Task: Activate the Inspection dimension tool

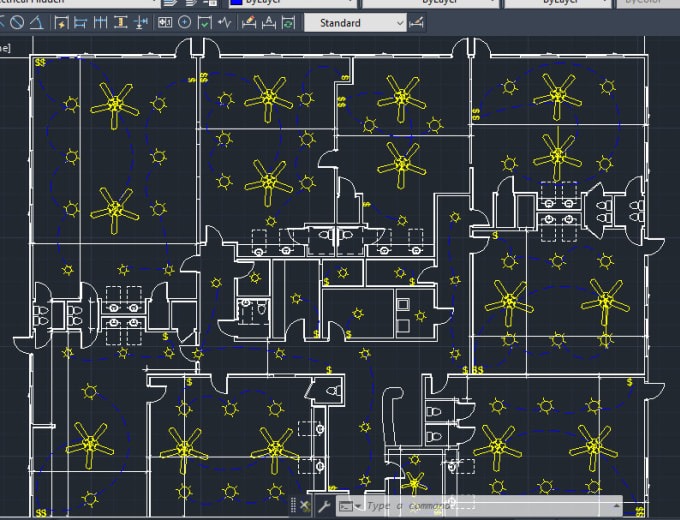Action: (205, 22)
